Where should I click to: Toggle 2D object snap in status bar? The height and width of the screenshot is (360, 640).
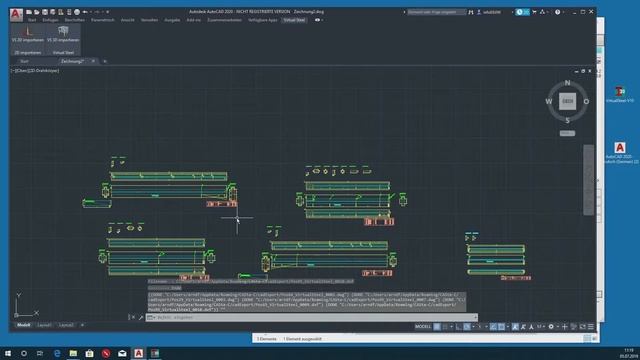501,327
